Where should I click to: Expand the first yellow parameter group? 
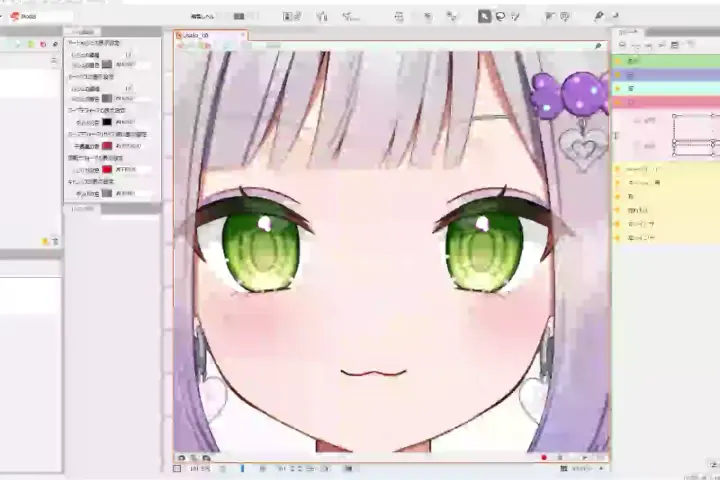618,169
